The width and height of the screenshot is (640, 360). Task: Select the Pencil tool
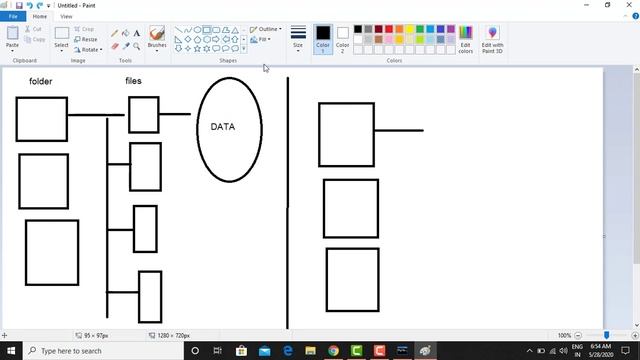pyautogui.click(x=115, y=33)
